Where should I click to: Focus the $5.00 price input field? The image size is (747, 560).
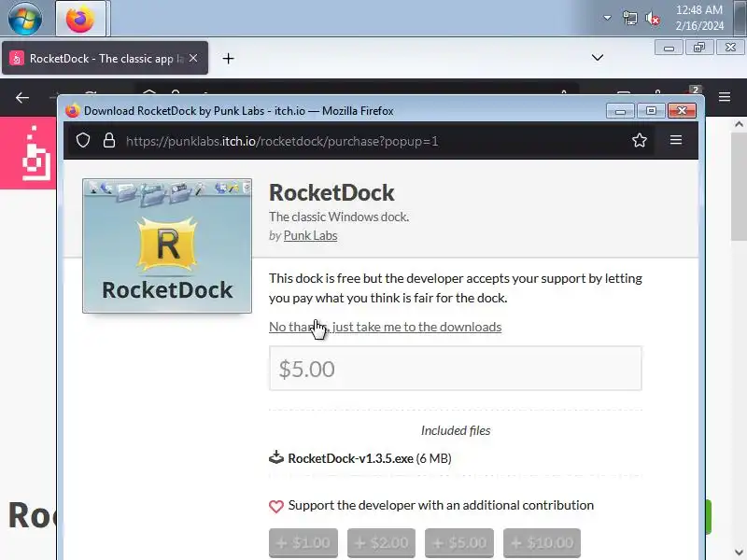click(456, 369)
